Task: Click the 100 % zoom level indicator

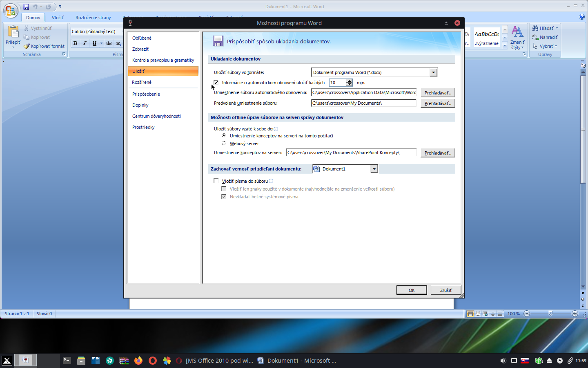Action: coord(513,314)
